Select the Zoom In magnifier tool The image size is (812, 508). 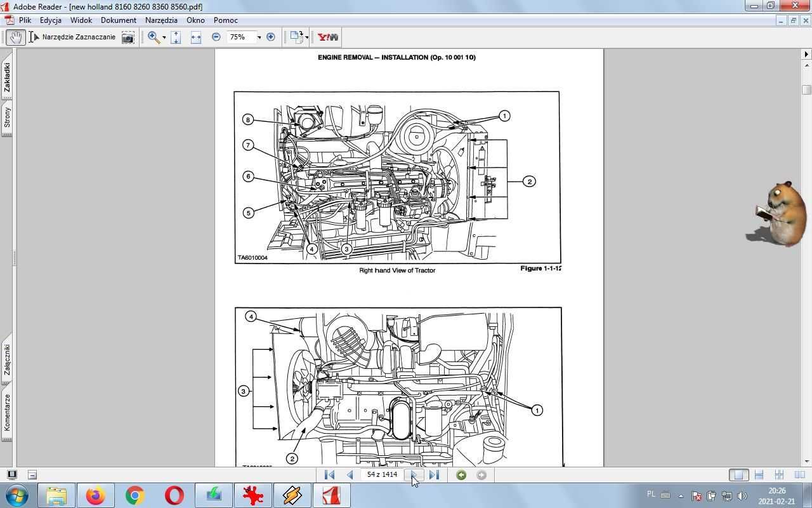(154, 37)
